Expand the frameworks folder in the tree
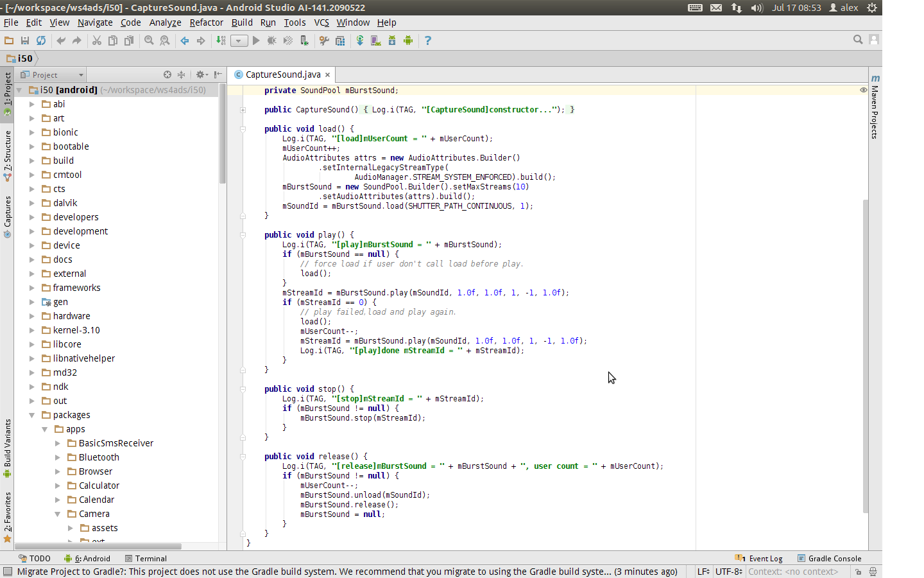Screen dimensions: 924x578 click(x=32, y=288)
